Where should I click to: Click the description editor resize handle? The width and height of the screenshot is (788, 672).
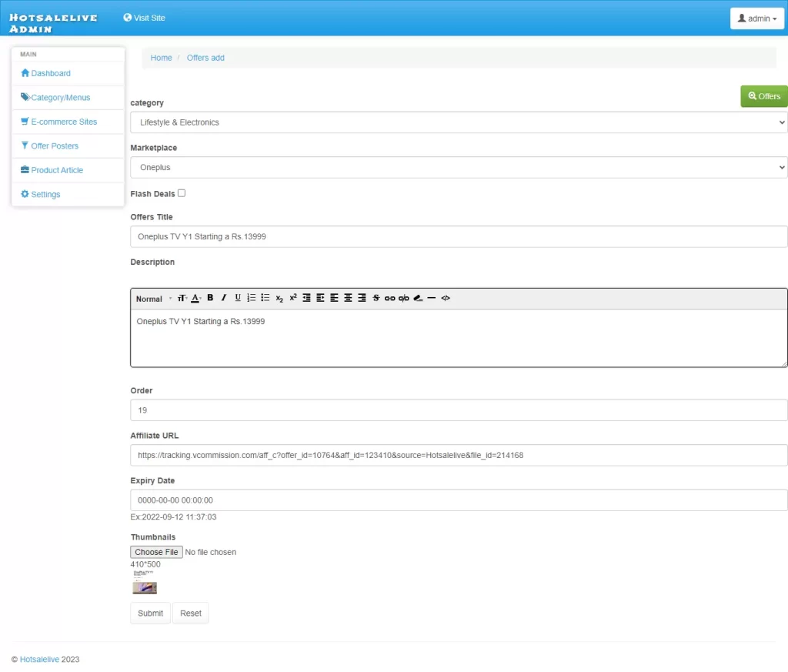(x=784, y=363)
